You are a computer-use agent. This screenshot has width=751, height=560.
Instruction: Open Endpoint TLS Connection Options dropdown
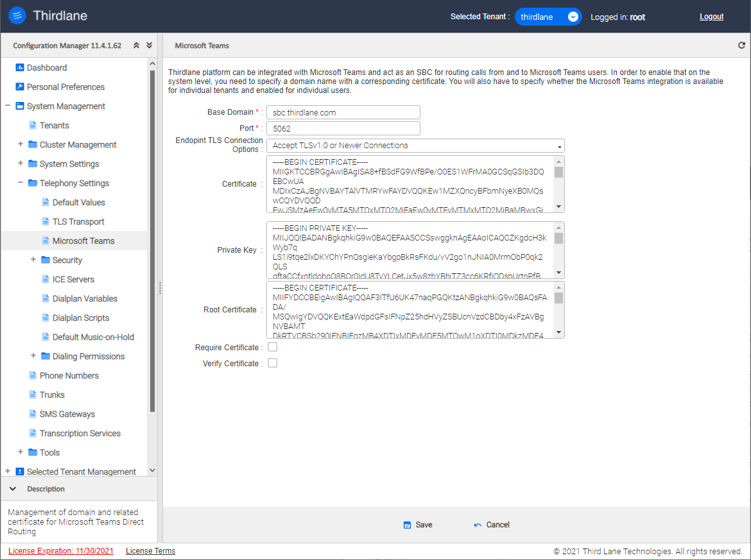point(415,146)
